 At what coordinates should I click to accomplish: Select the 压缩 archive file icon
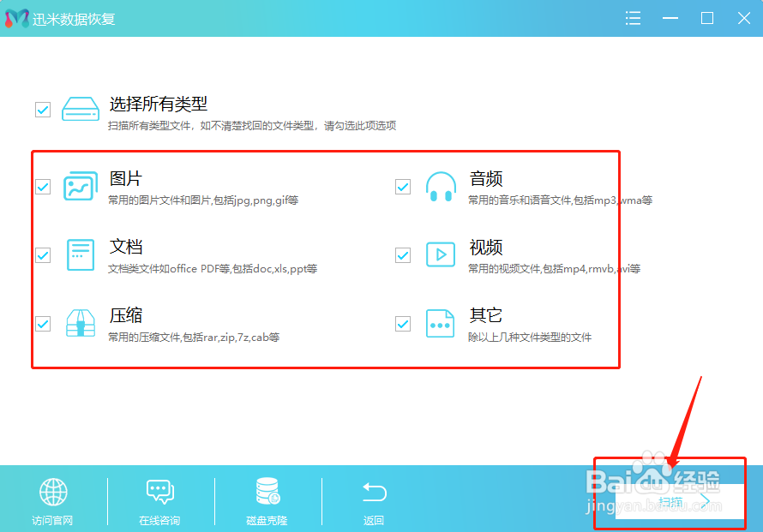[80, 323]
